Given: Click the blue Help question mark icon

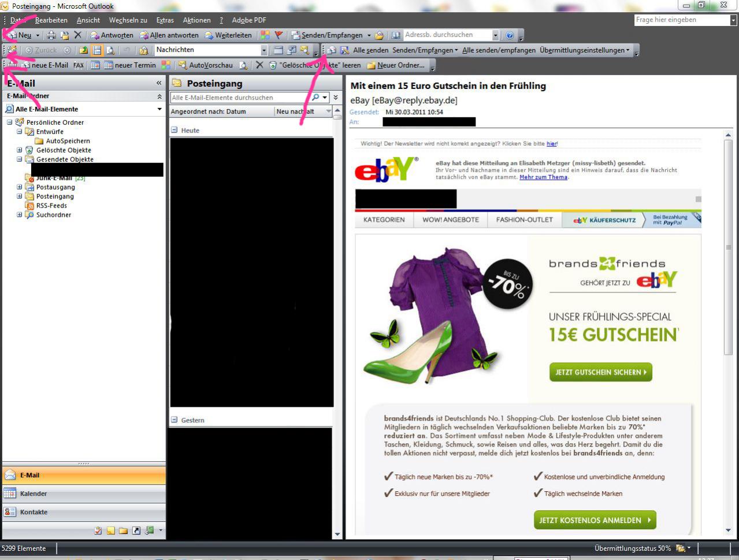Looking at the screenshot, I should click(x=510, y=35).
